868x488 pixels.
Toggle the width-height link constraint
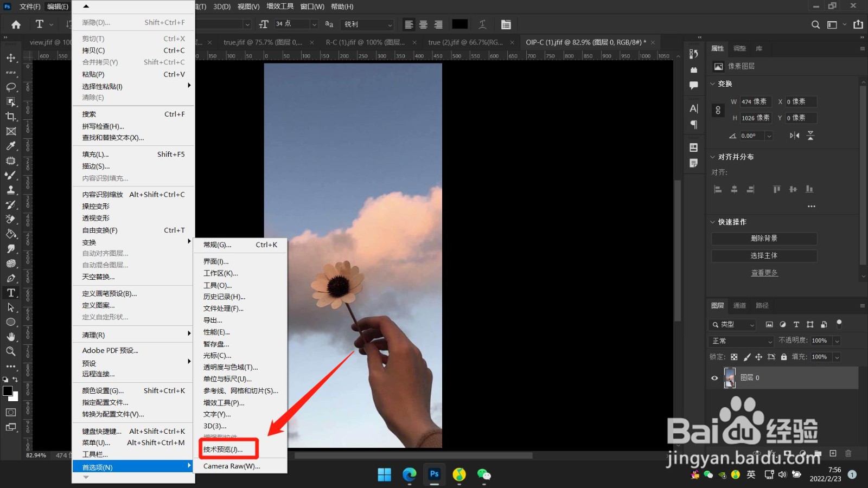[x=718, y=110]
